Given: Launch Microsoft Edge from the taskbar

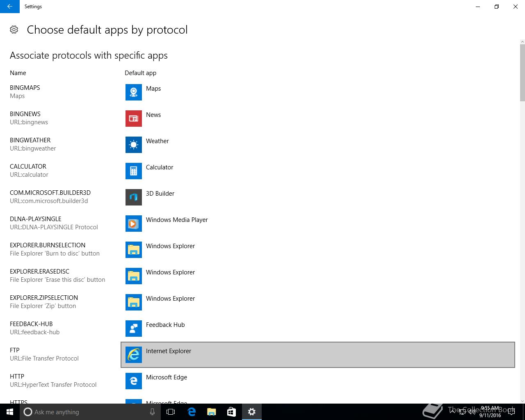Looking at the screenshot, I should 191,412.
